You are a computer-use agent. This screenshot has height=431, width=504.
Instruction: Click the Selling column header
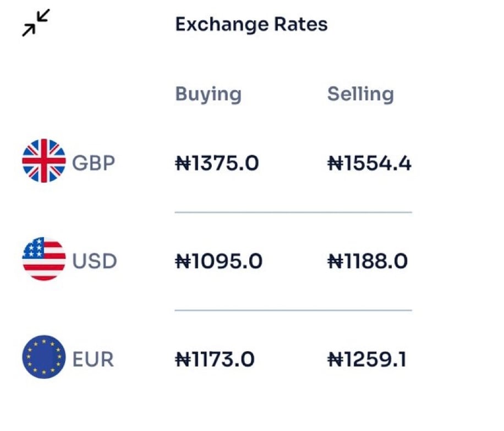tap(360, 94)
